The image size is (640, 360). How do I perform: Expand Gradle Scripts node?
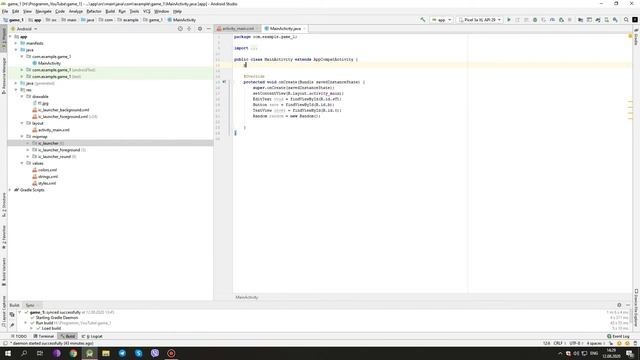coord(11,190)
